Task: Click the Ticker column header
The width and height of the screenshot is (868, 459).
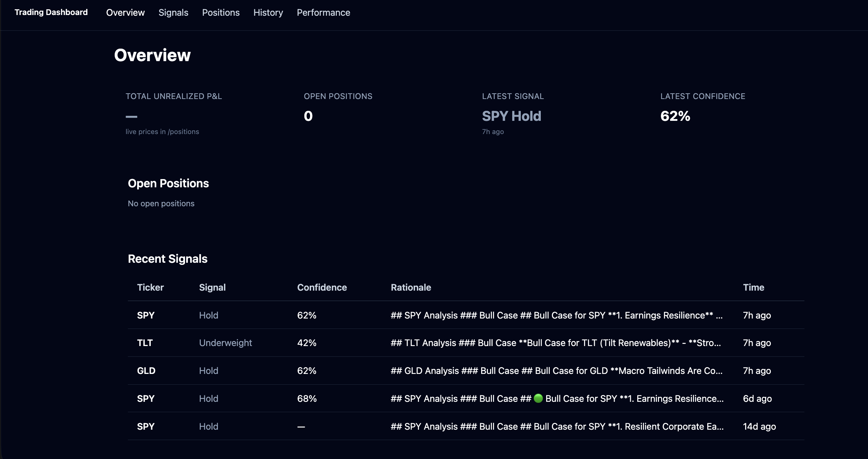Action: [x=150, y=287]
